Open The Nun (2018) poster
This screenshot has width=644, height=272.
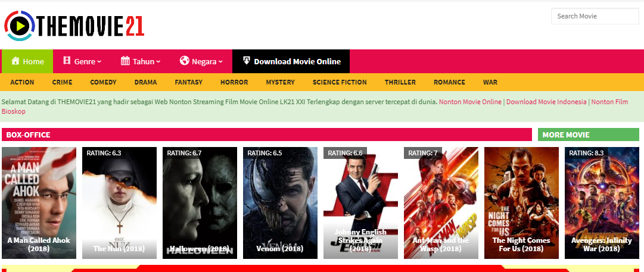click(x=119, y=203)
